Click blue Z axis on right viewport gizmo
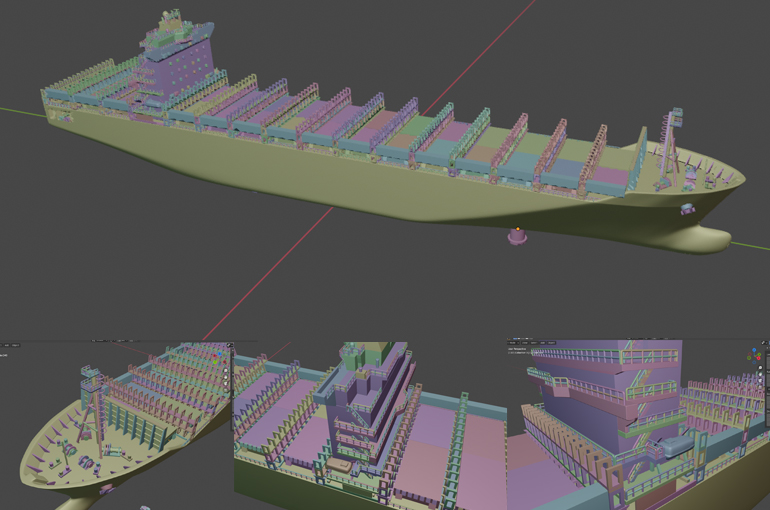Viewport: 770px width, 510px height. point(754,350)
